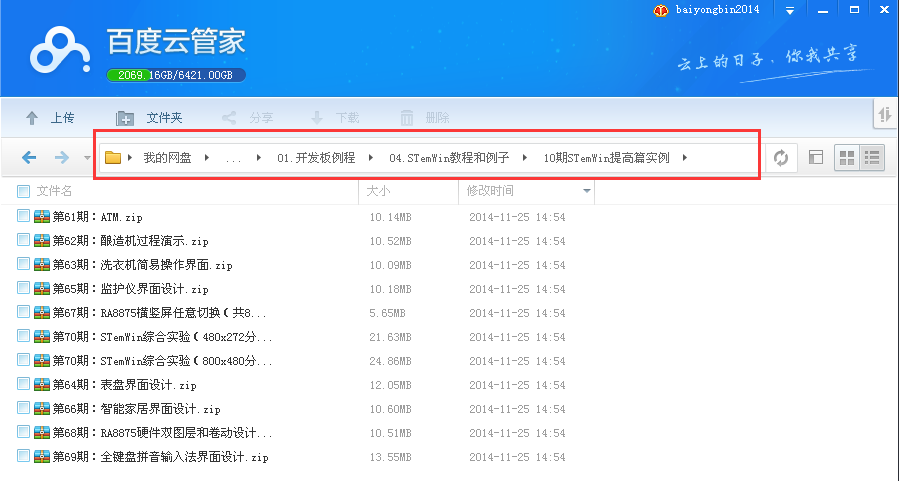Image resolution: width=899 pixels, height=481 pixels.
Task: Select file 第69期:全键盘拼音输入法界面设计.zip
Action: coord(161,457)
